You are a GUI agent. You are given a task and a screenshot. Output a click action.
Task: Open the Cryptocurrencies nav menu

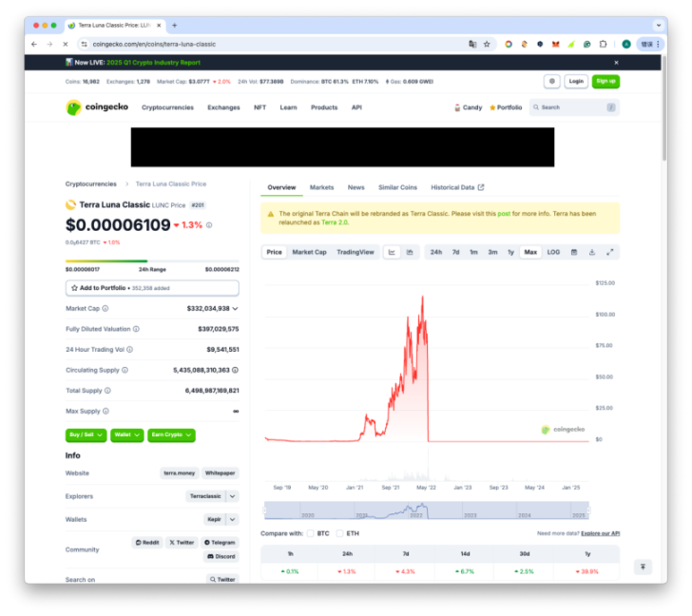167,107
